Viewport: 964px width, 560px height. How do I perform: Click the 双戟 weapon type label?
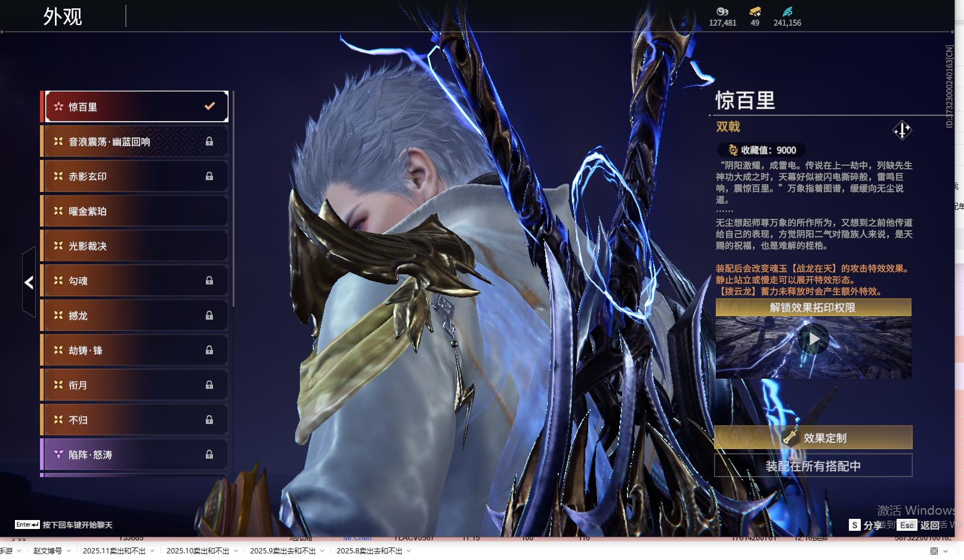click(728, 126)
